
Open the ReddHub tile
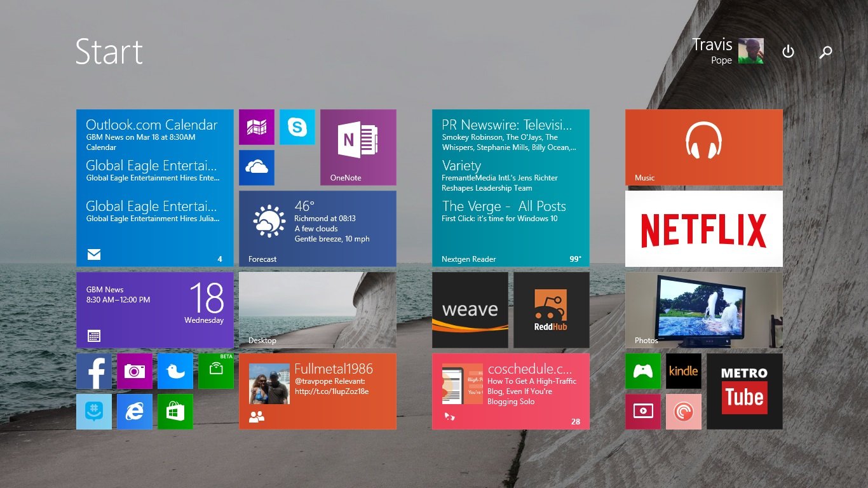[x=552, y=310]
